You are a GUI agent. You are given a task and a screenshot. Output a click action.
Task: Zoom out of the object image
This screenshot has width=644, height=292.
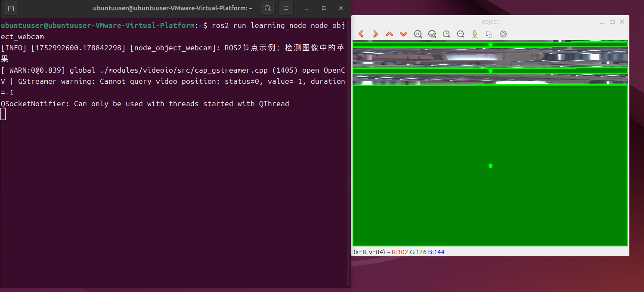click(x=461, y=34)
